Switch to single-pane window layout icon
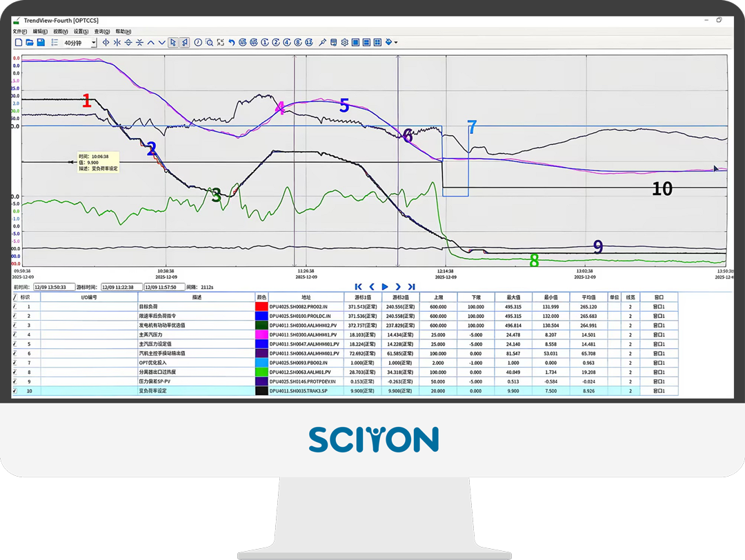Image resolution: width=745 pixels, height=560 pixels. tap(355, 42)
